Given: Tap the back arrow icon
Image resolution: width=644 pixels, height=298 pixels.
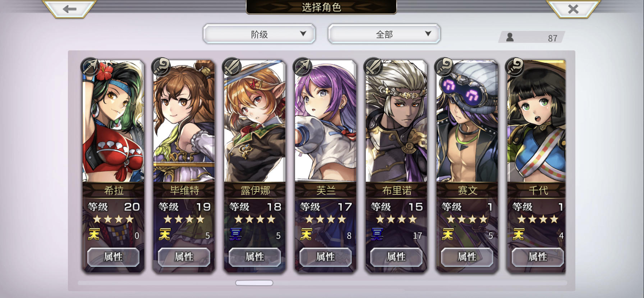Looking at the screenshot, I should coord(69,9).
